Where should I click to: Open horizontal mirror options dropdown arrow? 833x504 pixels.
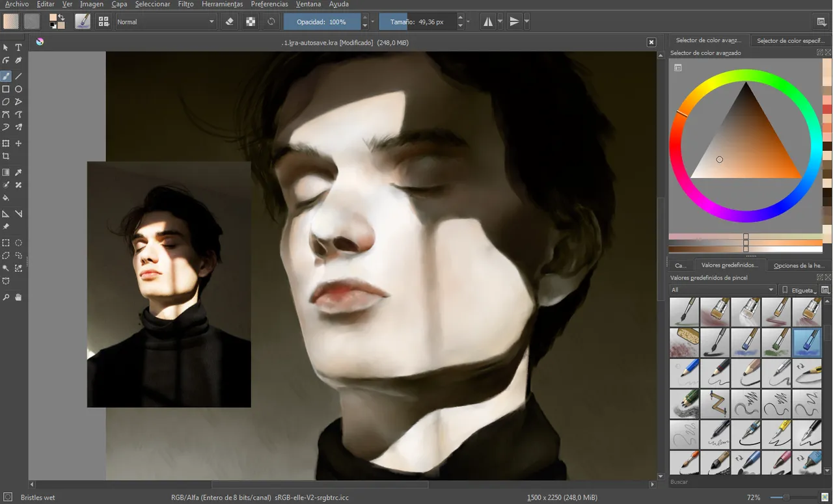point(500,21)
